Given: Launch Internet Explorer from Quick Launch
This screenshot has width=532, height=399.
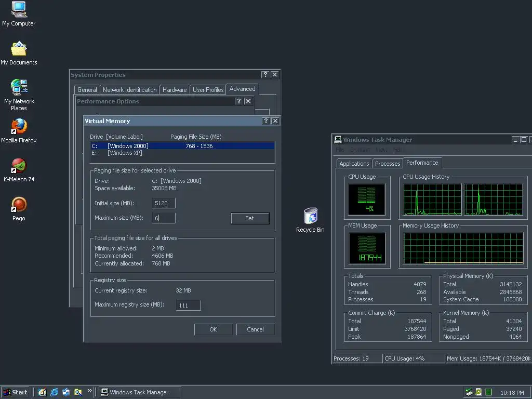Looking at the screenshot, I should 54,392.
